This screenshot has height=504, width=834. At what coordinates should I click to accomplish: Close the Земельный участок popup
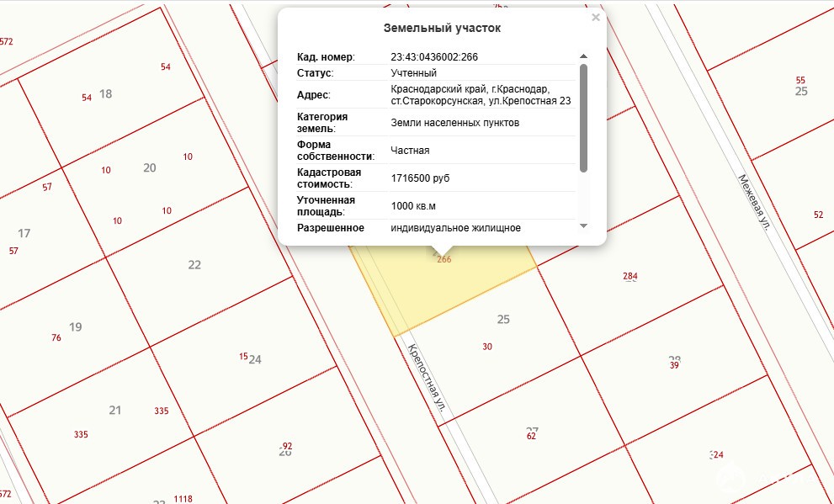pos(596,18)
